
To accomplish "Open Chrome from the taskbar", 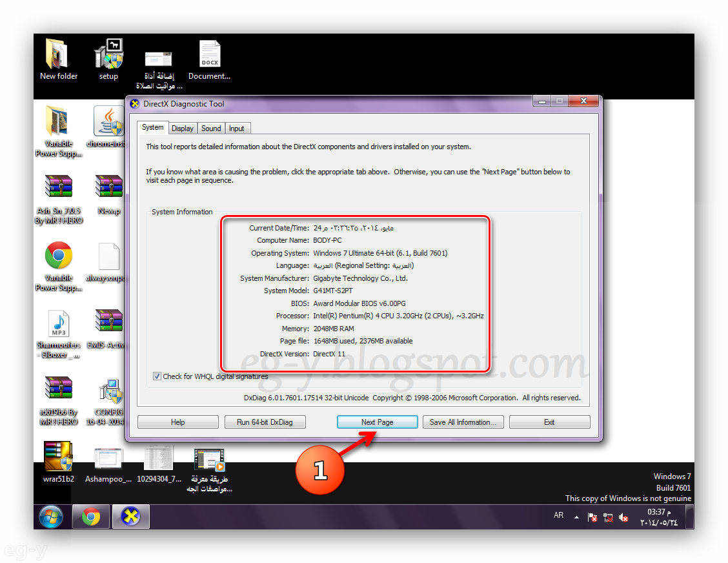I will pyautogui.click(x=91, y=517).
